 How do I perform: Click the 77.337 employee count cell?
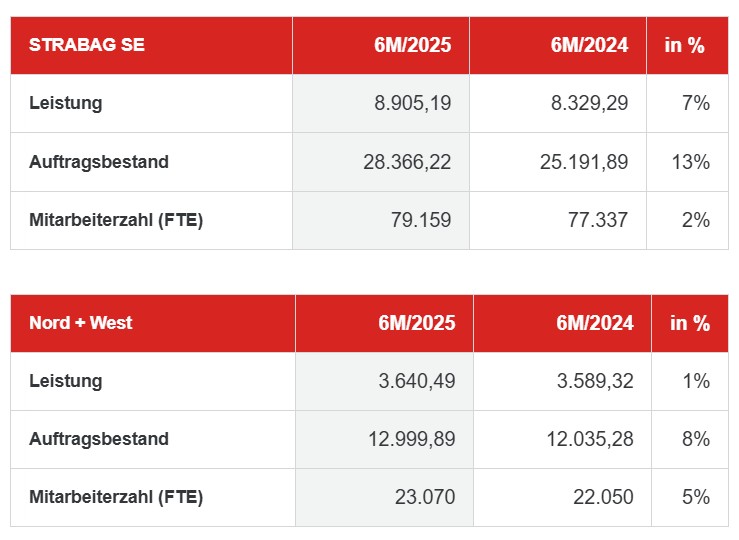597,220
